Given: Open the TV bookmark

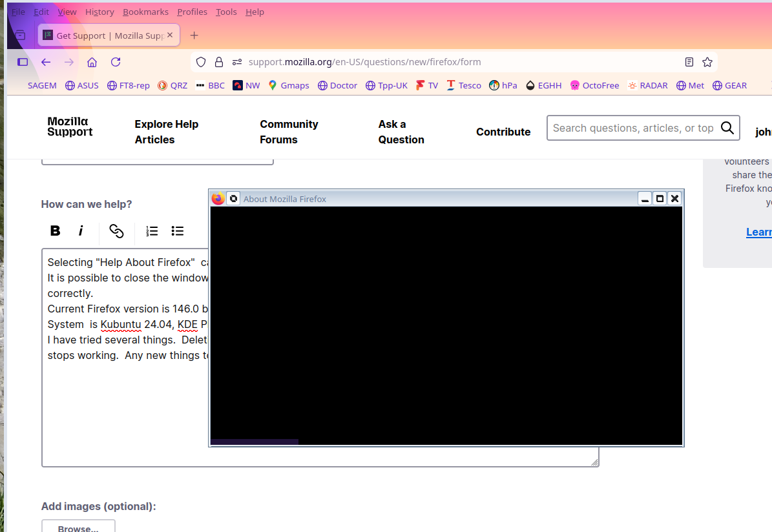Looking at the screenshot, I should (427, 86).
